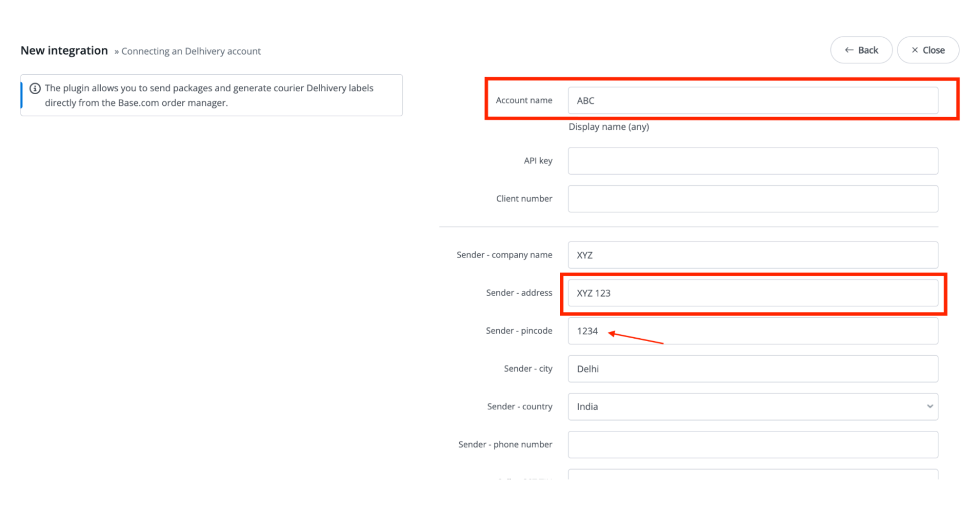
Task: Click the info icon in the plugin notice
Action: point(35,89)
